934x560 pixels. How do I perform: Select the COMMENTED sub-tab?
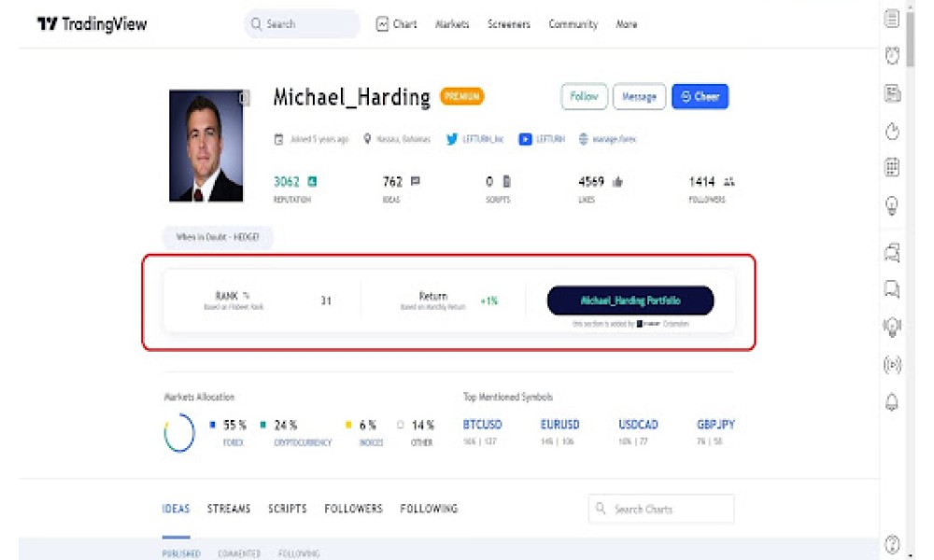239,553
